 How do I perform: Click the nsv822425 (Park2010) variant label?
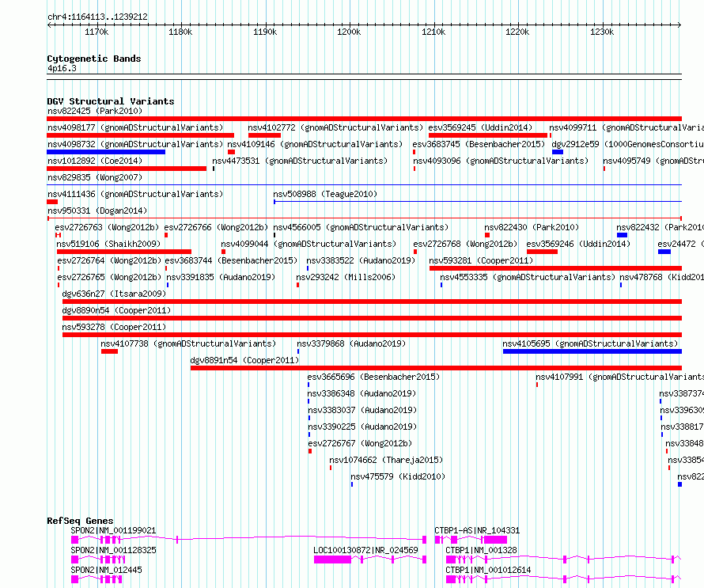(x=95, y=111)
